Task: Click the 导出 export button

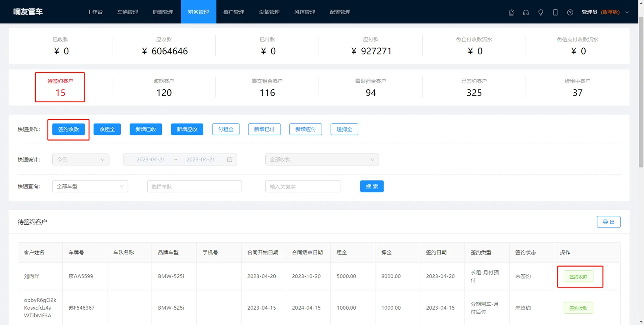Action: coord(609,222)
